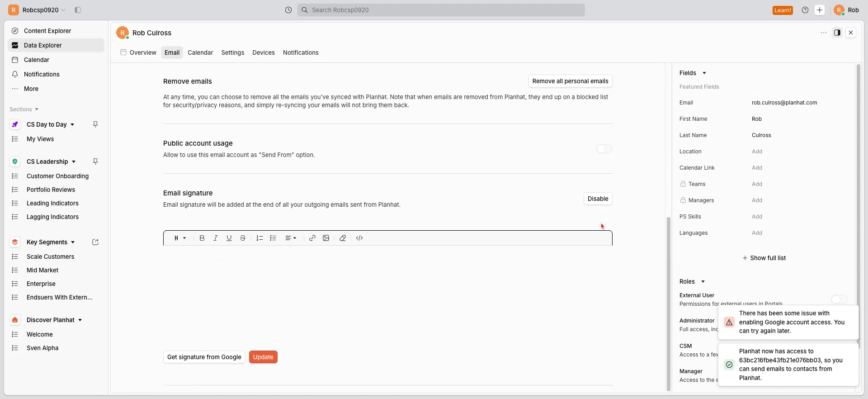Image resolution: width=868 pixels, height=399 pixels.
Task: Apply strikethrough formatting in signature toolbar
Action: pyautogui.click(x=243, y=238)
